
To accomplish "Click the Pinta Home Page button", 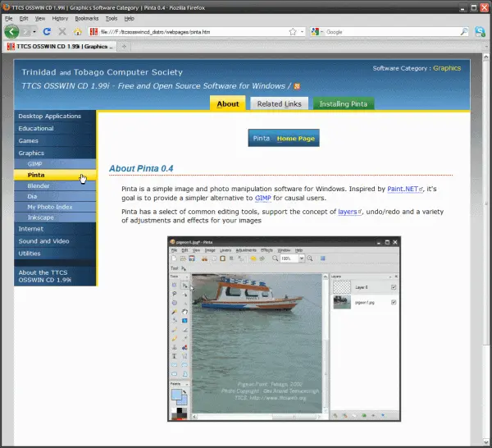I will pyautogui.click(x=284, y=139).
